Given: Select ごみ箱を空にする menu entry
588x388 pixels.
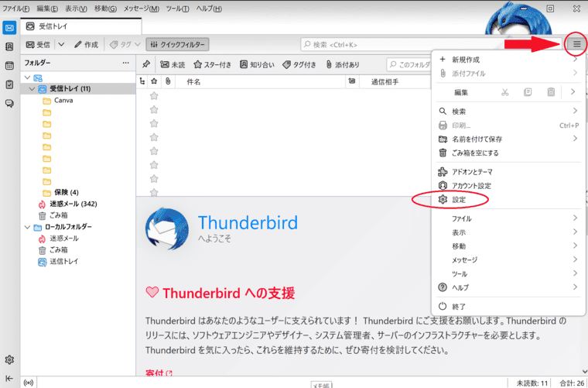Looking at the screenshot, I should [x=508, y=153].
